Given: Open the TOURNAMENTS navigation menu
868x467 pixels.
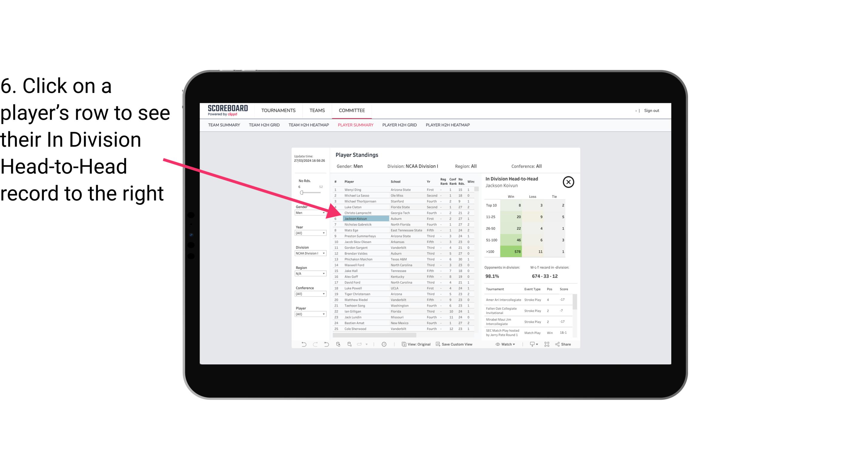Looking at the screenshot, I should (279, 110).
